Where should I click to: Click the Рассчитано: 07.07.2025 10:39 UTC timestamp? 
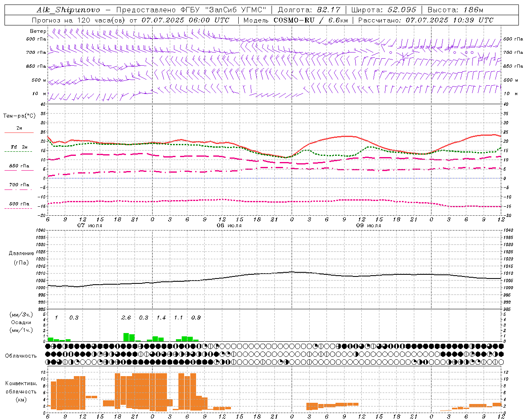(426, 20)
